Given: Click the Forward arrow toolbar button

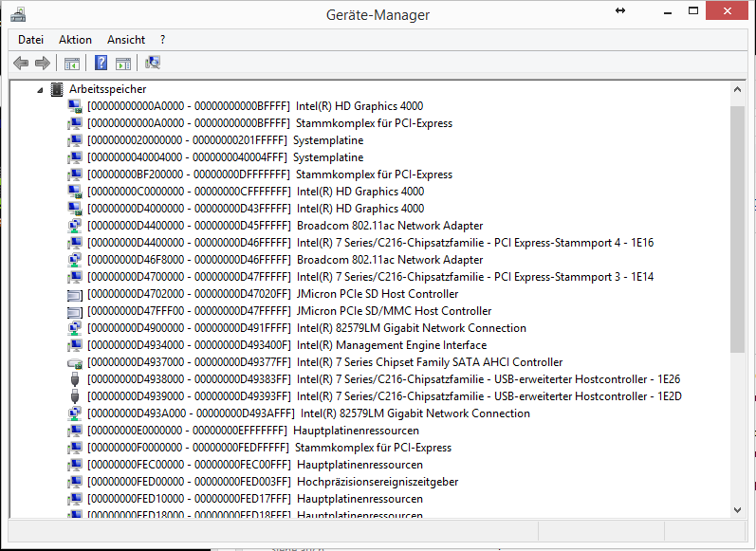Looking at the screenshot, I should (43, 63).
